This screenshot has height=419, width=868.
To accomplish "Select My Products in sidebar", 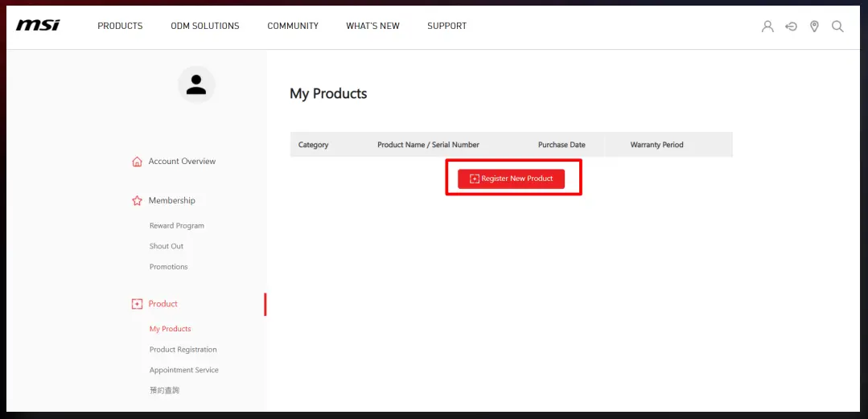I will pos(170,329).
